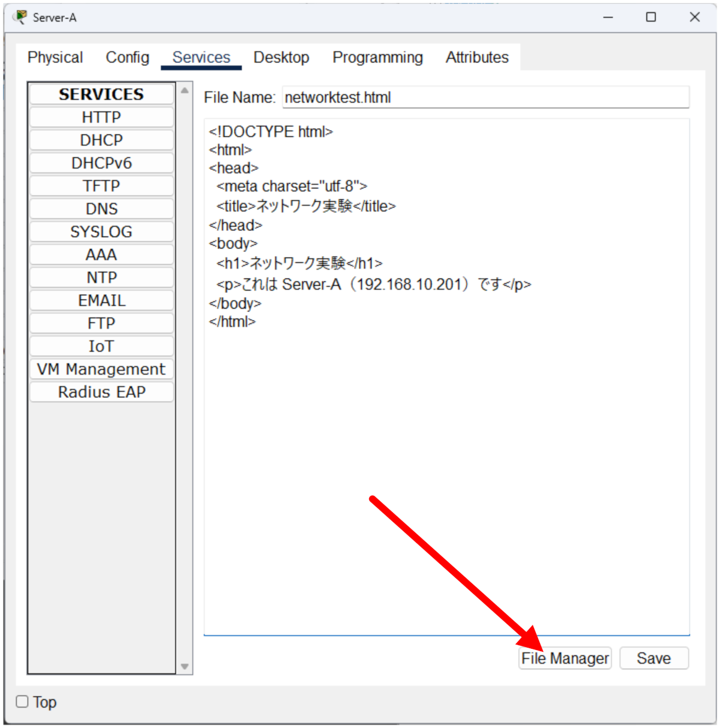Screen dimensions: 720x728
Task: Select the DNS service
Action: 101,209
